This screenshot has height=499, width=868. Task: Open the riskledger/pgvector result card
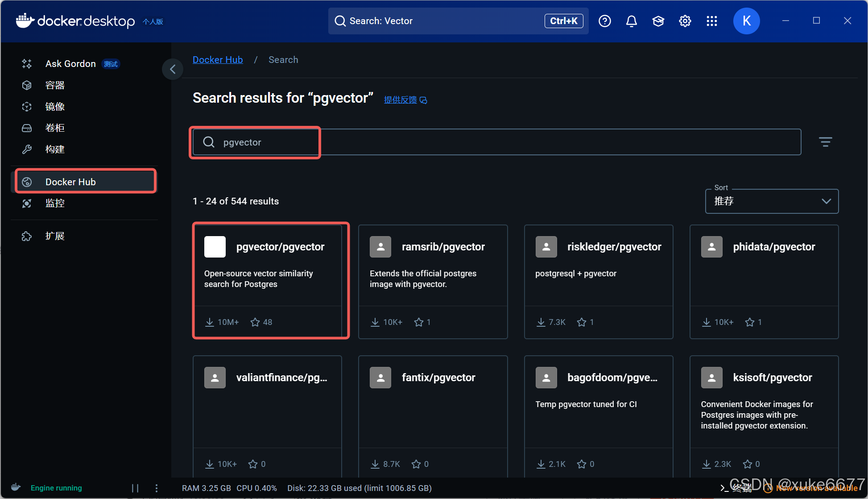[599, 282]
